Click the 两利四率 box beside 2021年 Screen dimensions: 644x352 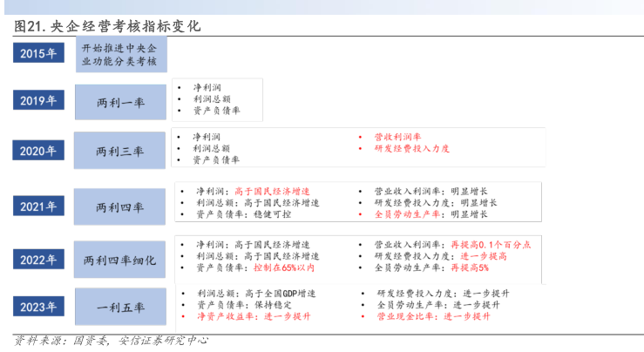[x=120, y=207]
